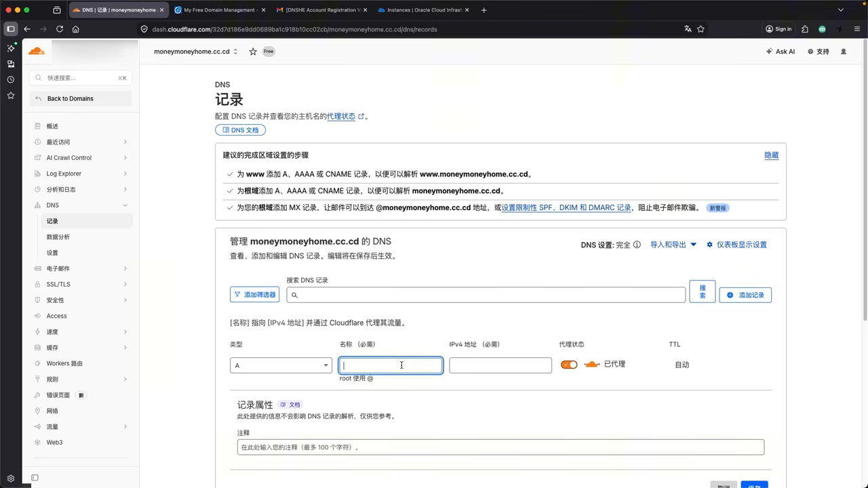The image size is (868, 488).
Task: Click the translate page icon in address bar
Action: pos(688,29)
